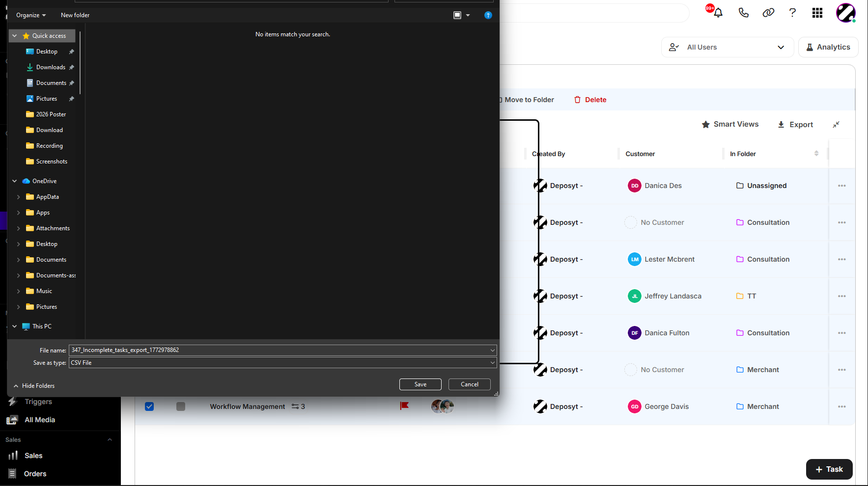Go to All Media in sidebar
Image resolution: width=868 pixels, height=486 pixels.
[x=40, y=420]
